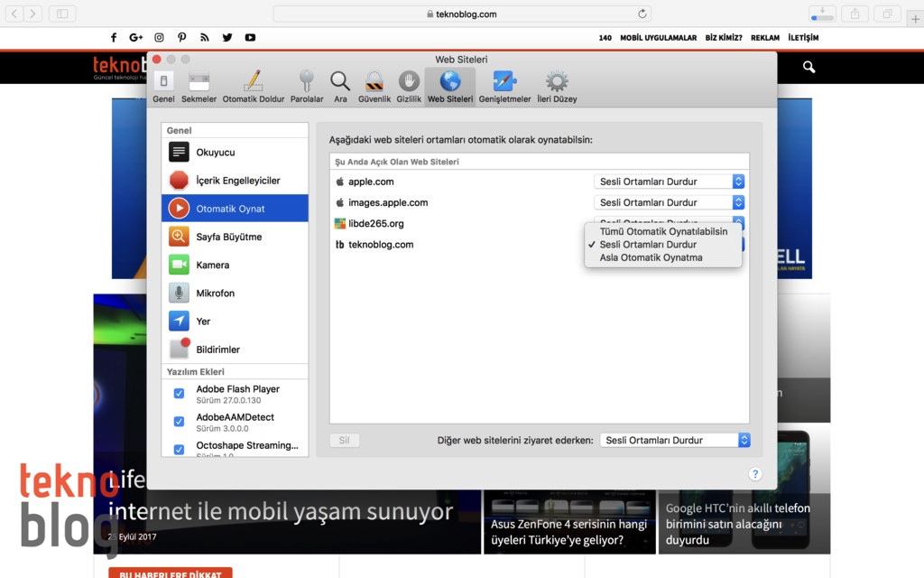Toggle the Octoshape Streaming plug-in checkbox
Screen dimensions: 924x578
(180, 450)
